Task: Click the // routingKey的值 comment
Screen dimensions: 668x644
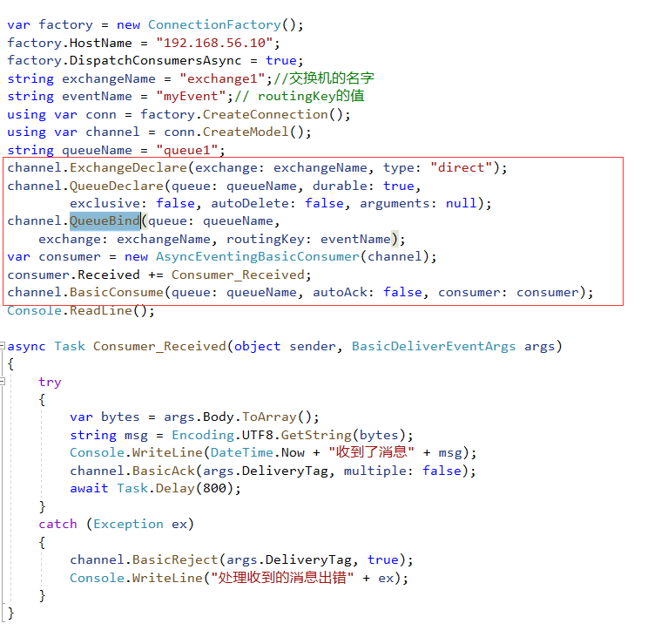Action: point(300,97)
